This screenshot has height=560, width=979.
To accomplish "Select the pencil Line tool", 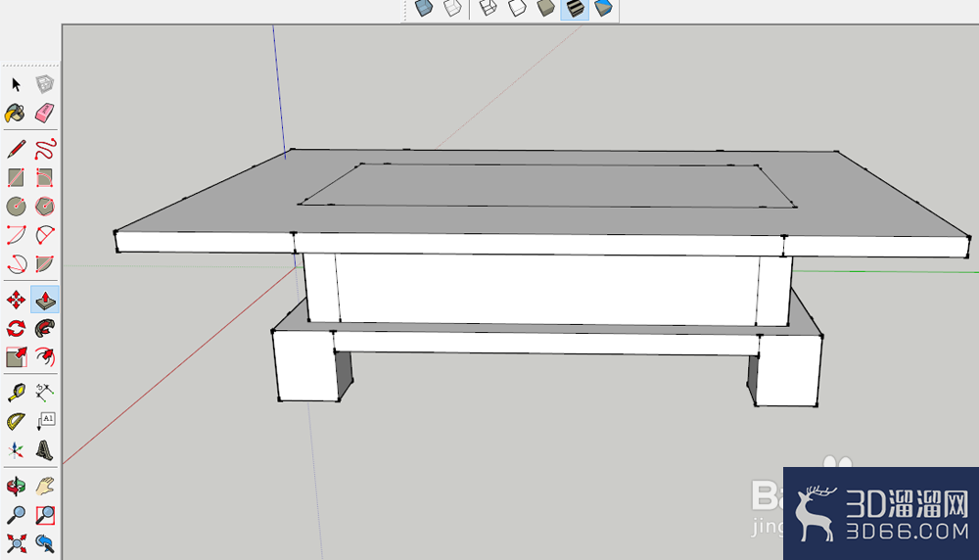I will pyautogui.click(x=17, y=149).
